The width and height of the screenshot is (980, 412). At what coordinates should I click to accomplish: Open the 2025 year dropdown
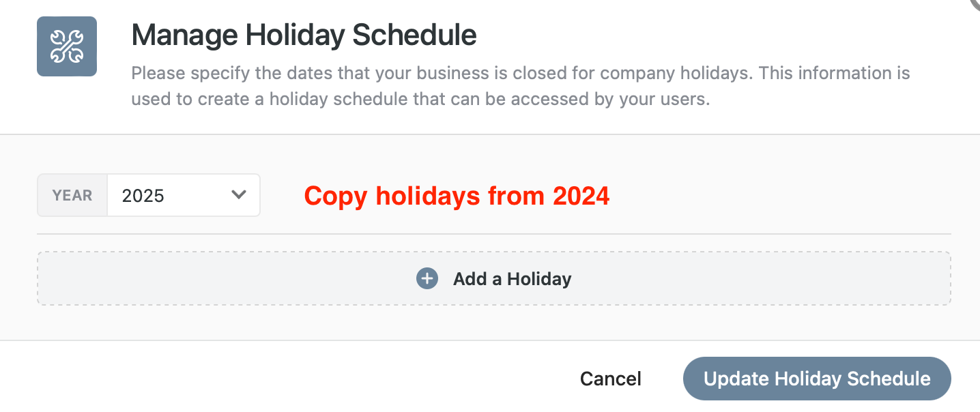point(183,196)
